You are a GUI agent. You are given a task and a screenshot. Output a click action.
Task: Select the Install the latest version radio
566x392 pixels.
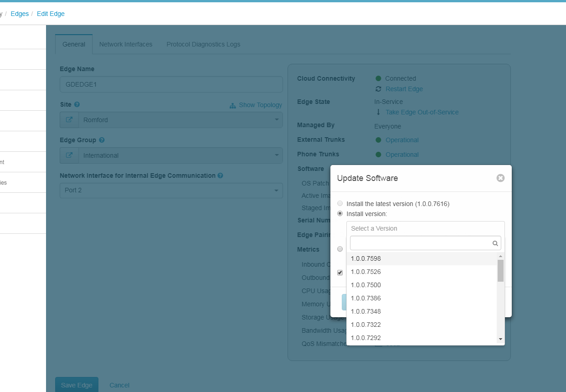(x=340, y=203)
